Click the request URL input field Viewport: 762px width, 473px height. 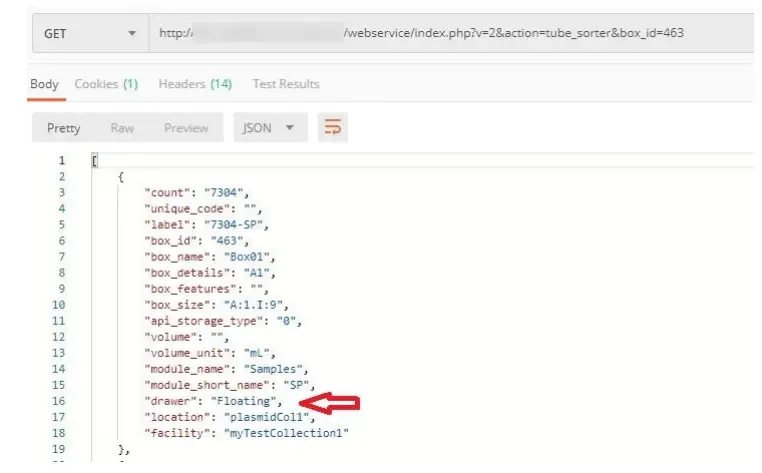451,33
